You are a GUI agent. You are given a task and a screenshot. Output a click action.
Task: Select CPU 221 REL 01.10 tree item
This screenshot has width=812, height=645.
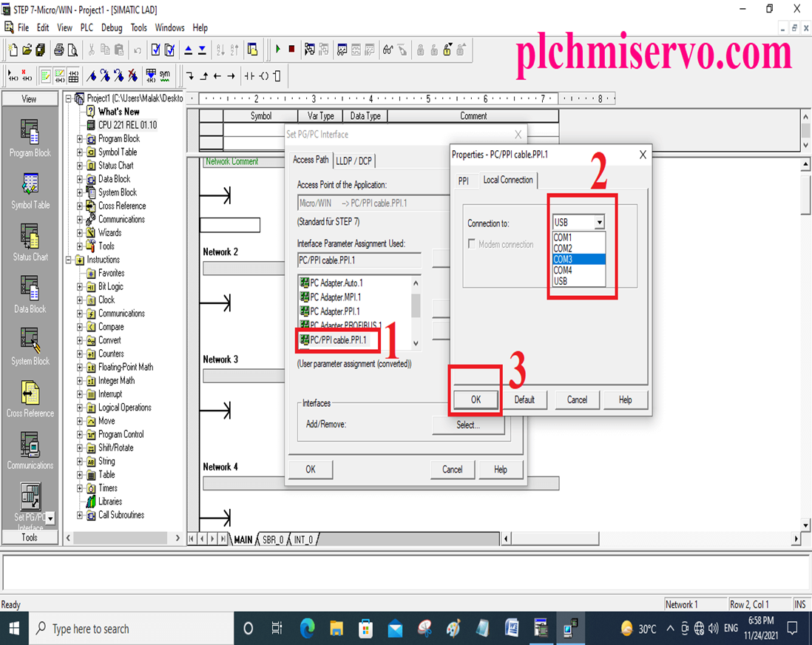(x=127, y=125)
